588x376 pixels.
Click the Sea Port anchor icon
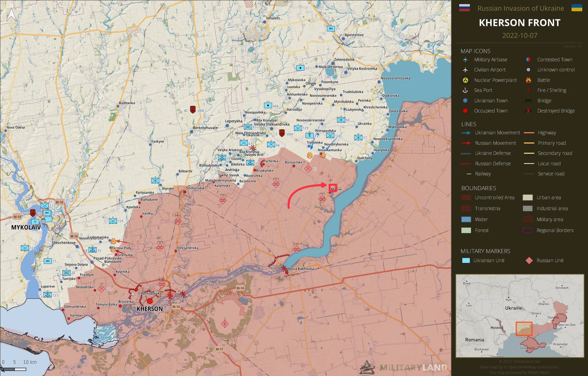pyautogui.click(x=465, y=90)
